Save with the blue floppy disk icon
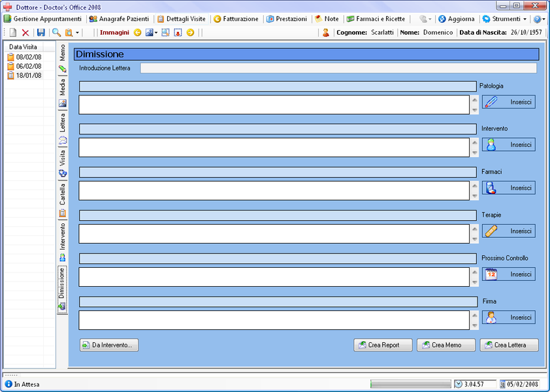550x392 pixels. (x=41, y=33)
